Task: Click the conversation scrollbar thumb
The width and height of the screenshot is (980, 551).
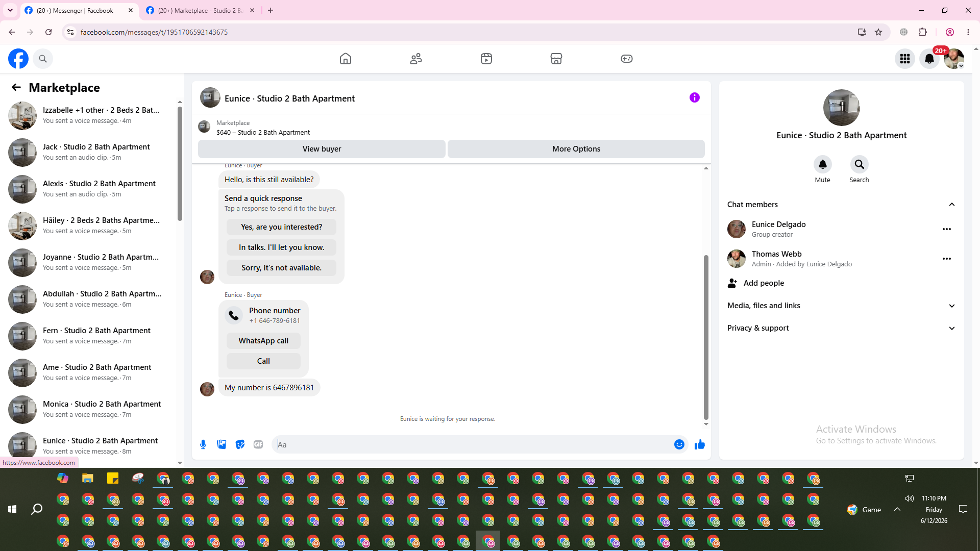Action: 706,337
